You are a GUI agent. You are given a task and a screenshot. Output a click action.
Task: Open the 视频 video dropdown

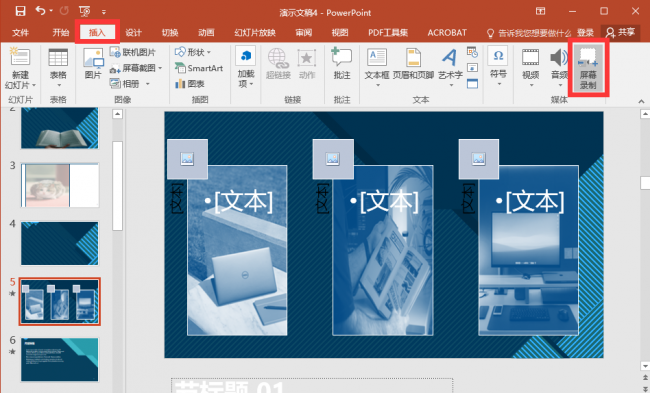pyautogui.click(x=531, y=68)
